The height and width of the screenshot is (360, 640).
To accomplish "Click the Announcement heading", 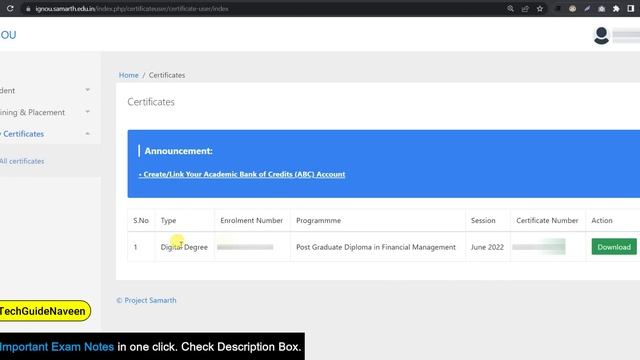I will coord(178,151).
